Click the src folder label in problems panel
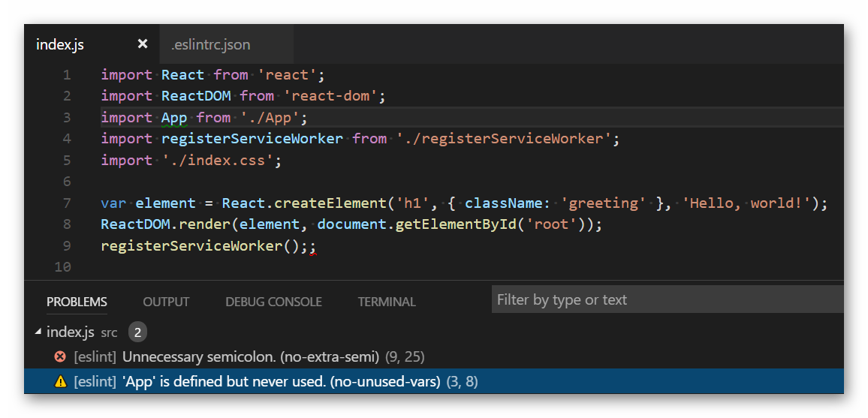 109,333
